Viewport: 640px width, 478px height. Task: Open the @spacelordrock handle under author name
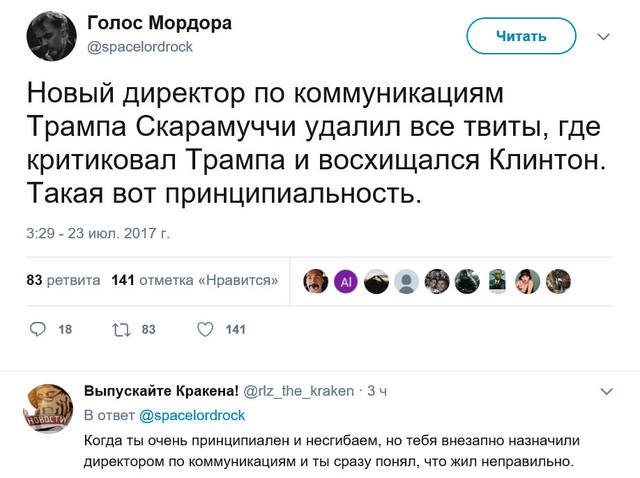[140, 47]
